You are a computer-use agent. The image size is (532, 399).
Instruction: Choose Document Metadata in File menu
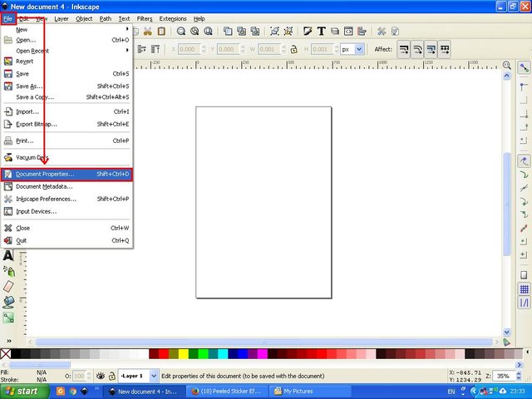point(66,186)
